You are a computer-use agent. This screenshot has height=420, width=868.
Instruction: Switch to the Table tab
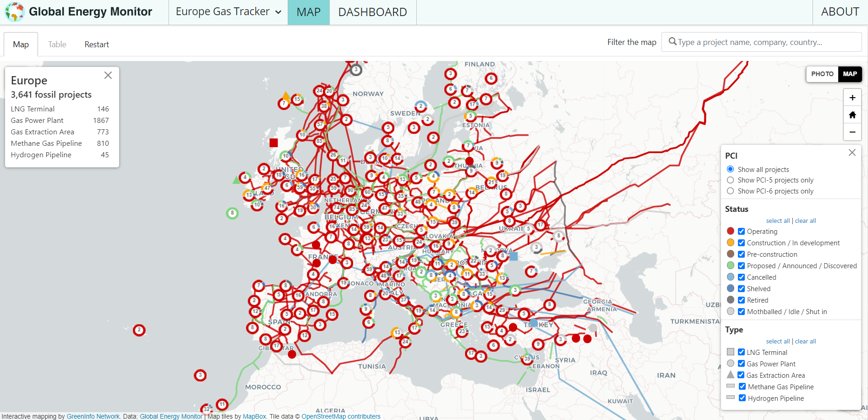pos(57,44)
